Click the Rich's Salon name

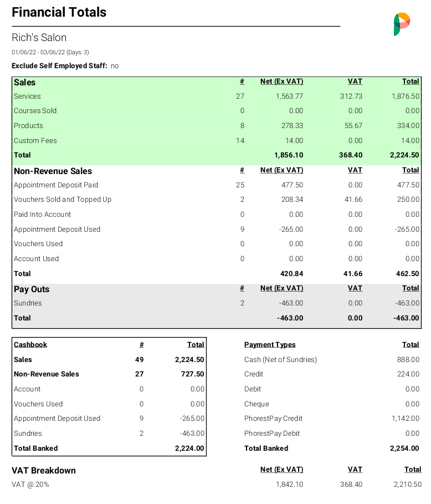point(39,38)
